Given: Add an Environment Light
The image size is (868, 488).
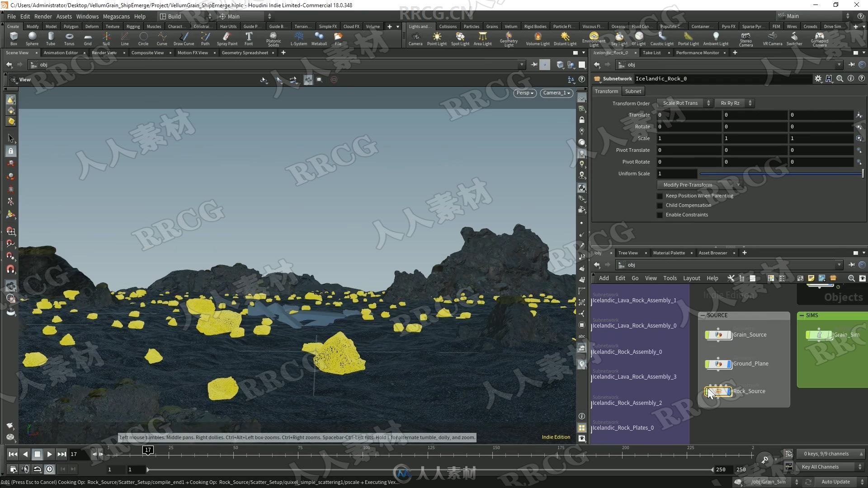Looking at the screenshot, I should (594, 39).
